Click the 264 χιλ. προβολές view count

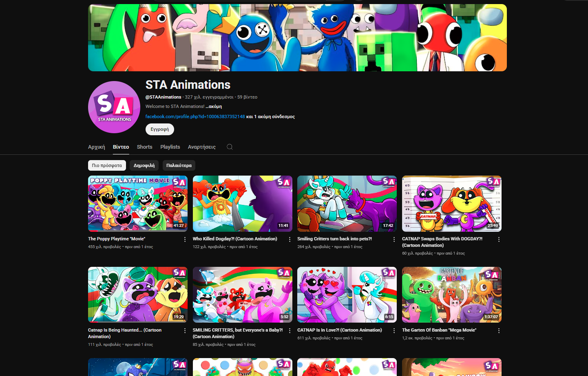click(314, 247)
